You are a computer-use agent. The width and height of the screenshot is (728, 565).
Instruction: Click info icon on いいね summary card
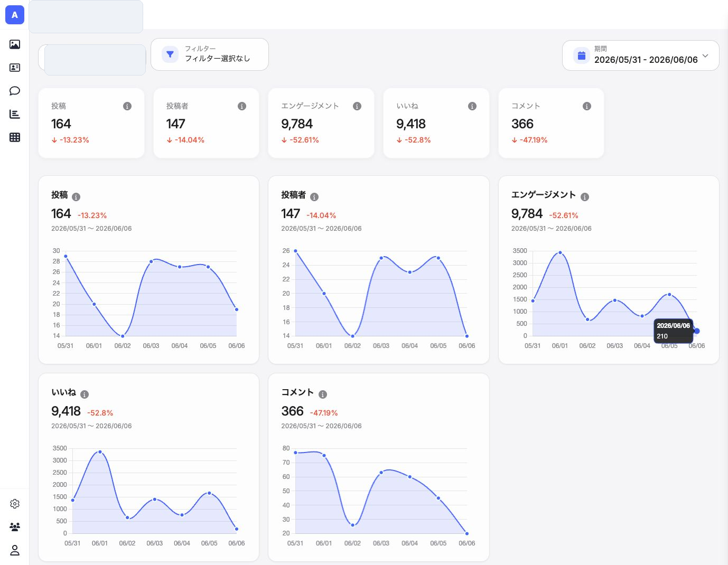pyautogui.click(x=472, y=106)
